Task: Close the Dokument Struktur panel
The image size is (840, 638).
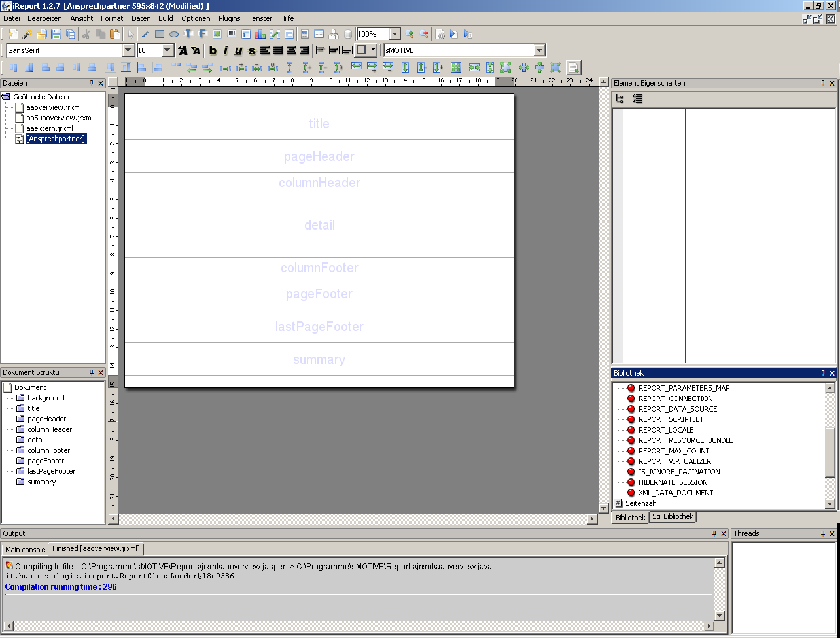Action: (101, 372)
